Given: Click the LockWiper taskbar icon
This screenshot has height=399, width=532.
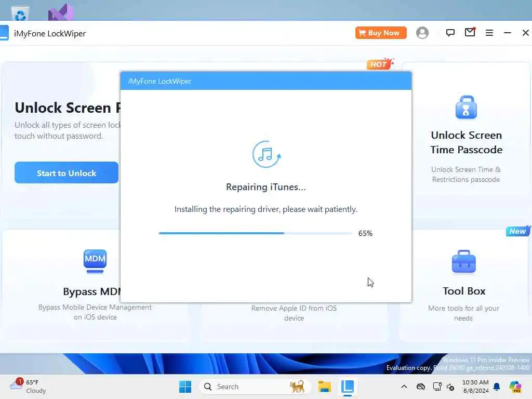Looking at the screenshot, I should pyautogui.click(x=348, y=387).
